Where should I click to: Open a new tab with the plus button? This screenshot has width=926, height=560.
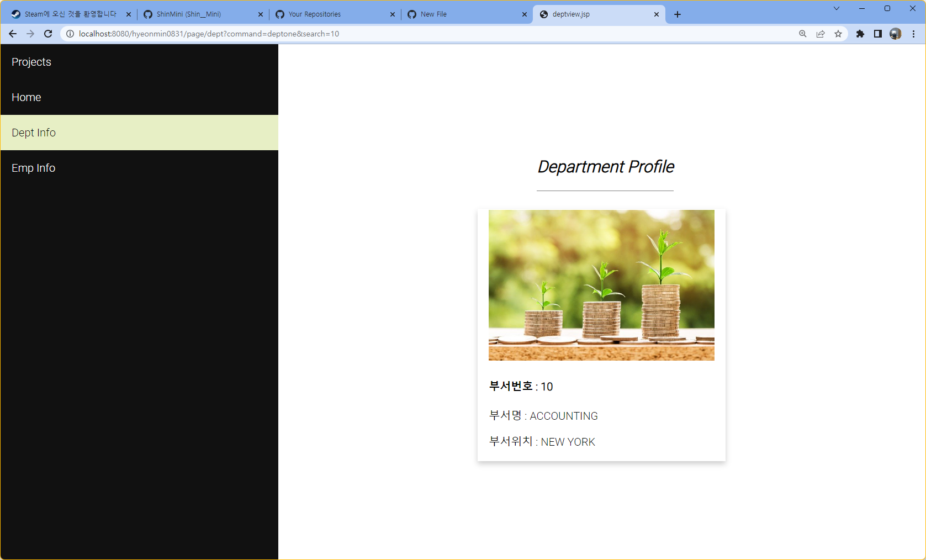point(678,14)
